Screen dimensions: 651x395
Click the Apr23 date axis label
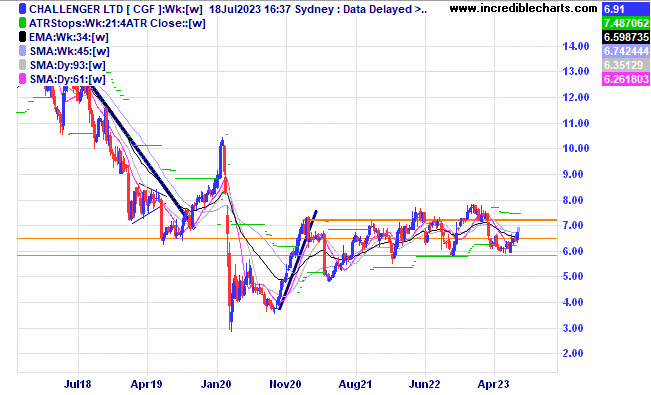(x=493, y=384)
